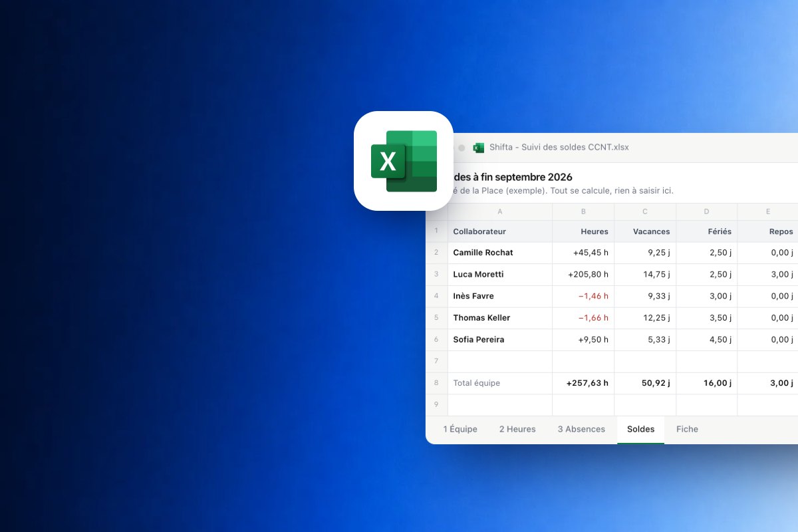
Task: Click Camille Rochat's '2,50 j' Fériés cell
Action: [706, 253]
